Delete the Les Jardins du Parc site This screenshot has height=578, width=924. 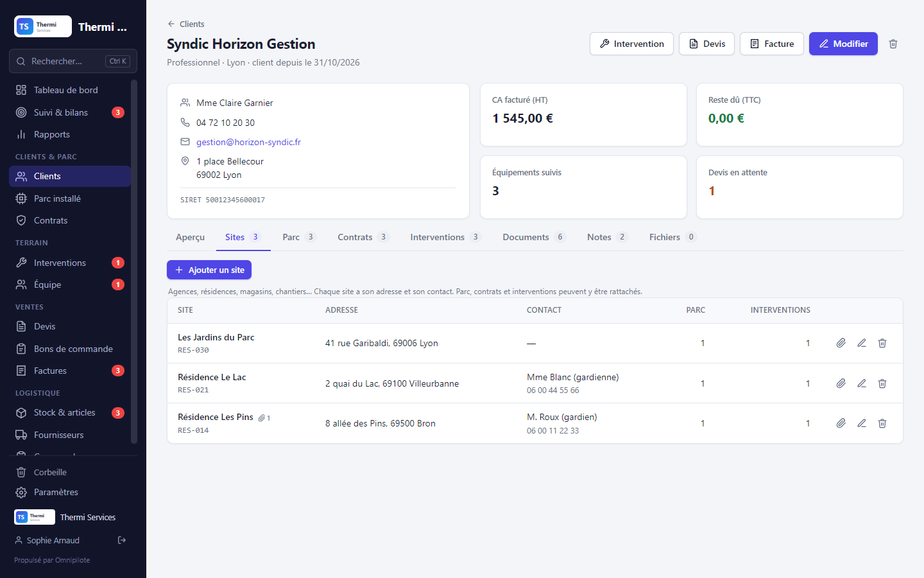(x=882, y=343)
